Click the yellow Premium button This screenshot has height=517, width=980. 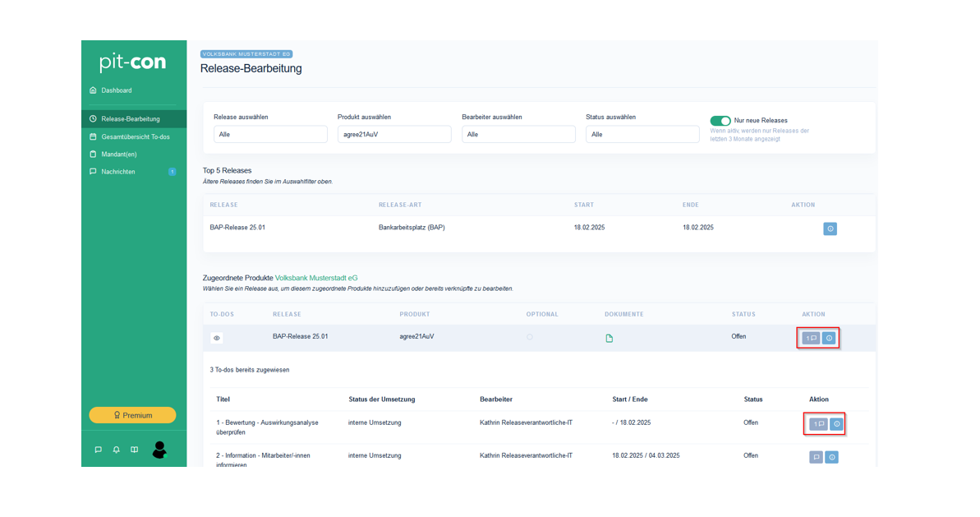pos(132,415)
